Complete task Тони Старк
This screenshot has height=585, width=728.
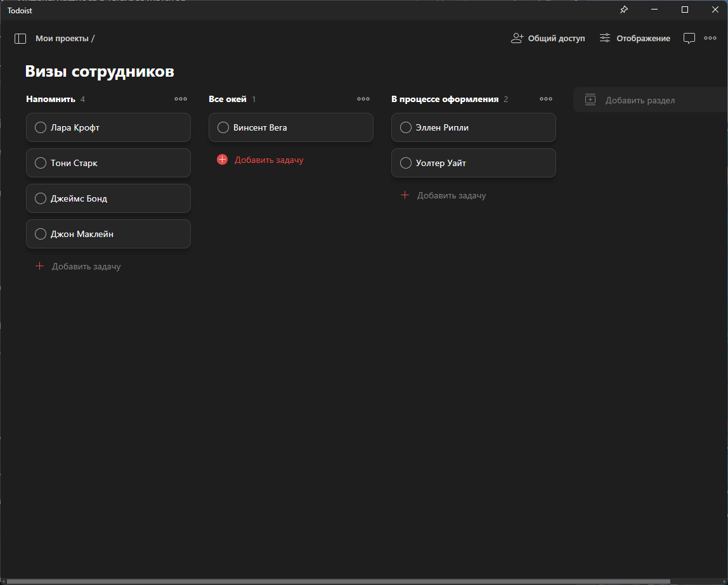click(41, 163)
